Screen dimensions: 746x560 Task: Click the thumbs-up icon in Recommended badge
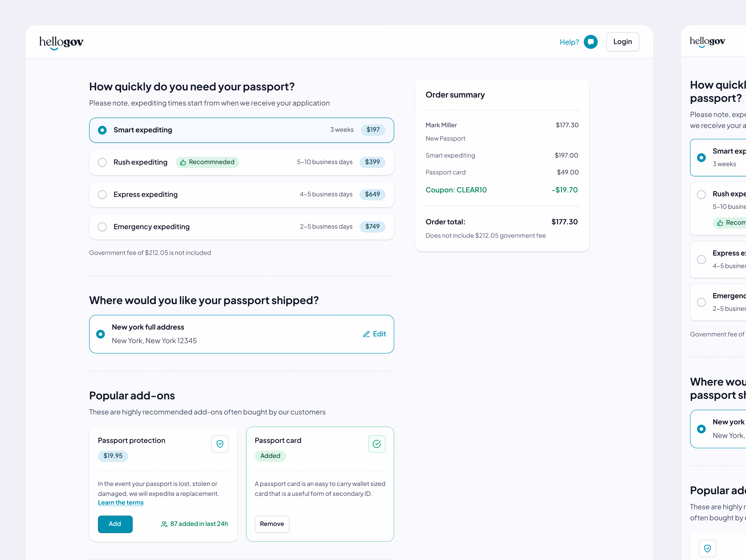[x=183, y=163]
